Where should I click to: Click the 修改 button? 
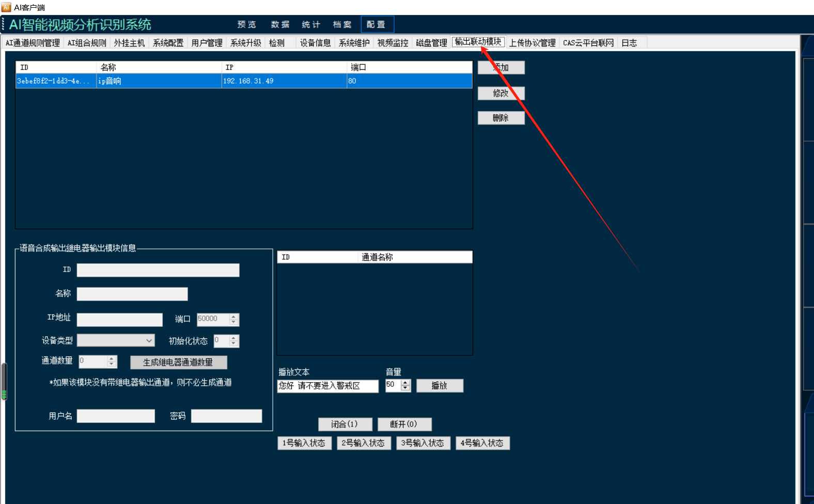(x=501, y=93)
